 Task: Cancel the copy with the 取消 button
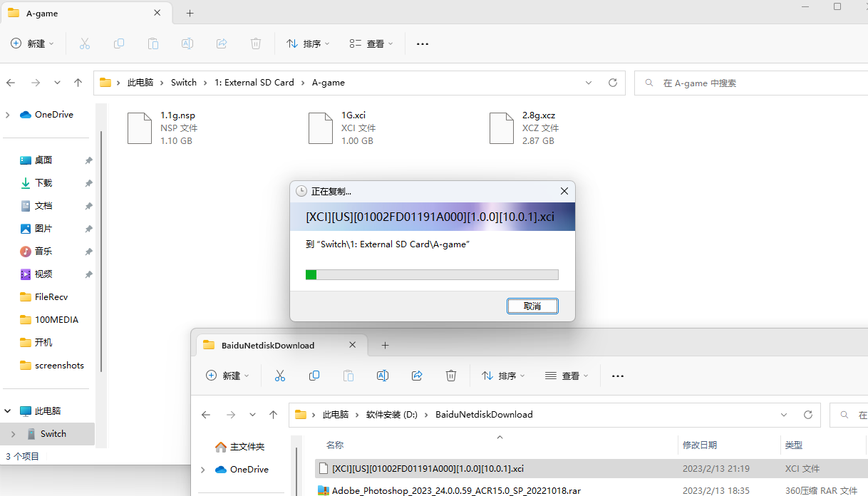point(532,306)
